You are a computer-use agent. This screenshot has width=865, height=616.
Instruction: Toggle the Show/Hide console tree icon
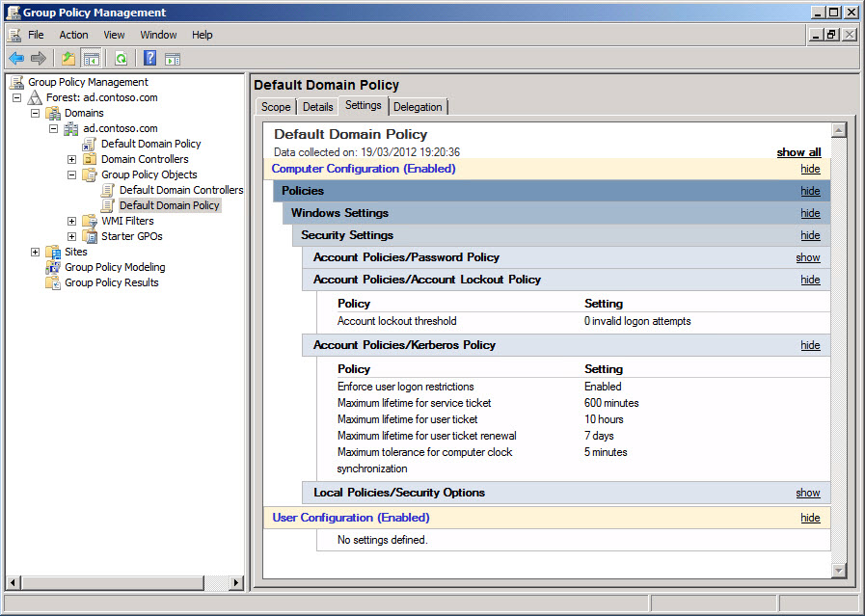coord(91,58)
